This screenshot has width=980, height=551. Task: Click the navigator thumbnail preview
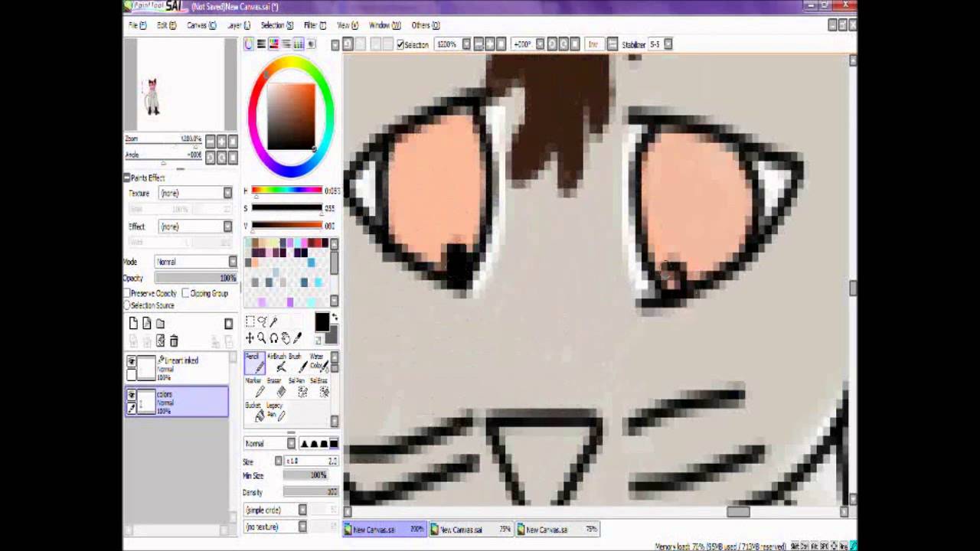coord(181,84)
